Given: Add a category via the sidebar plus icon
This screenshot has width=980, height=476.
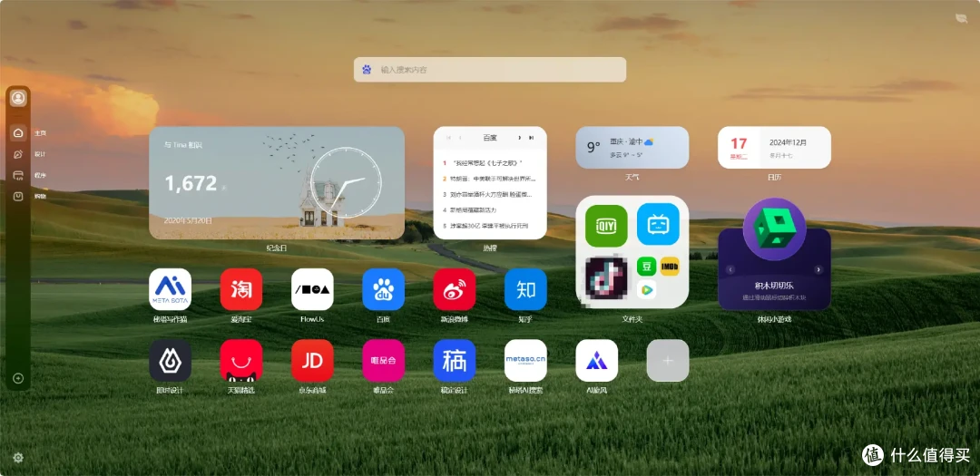Looking at the screenshot, I should (18, 378).
